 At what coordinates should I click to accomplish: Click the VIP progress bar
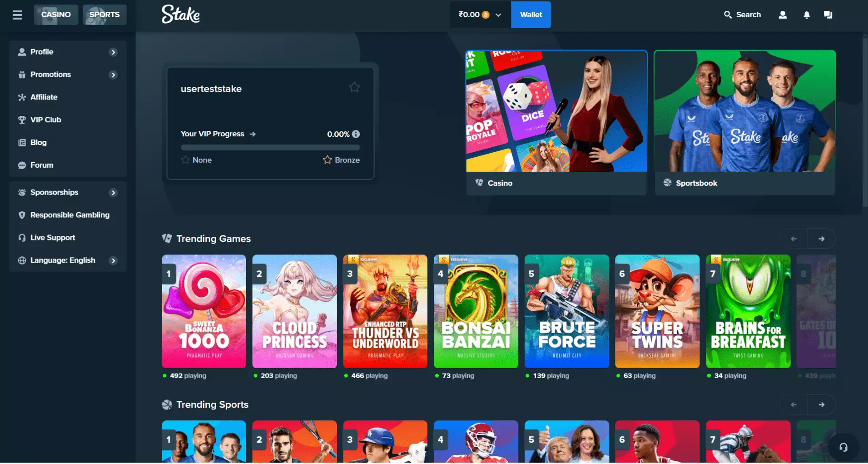pos(270,148)
